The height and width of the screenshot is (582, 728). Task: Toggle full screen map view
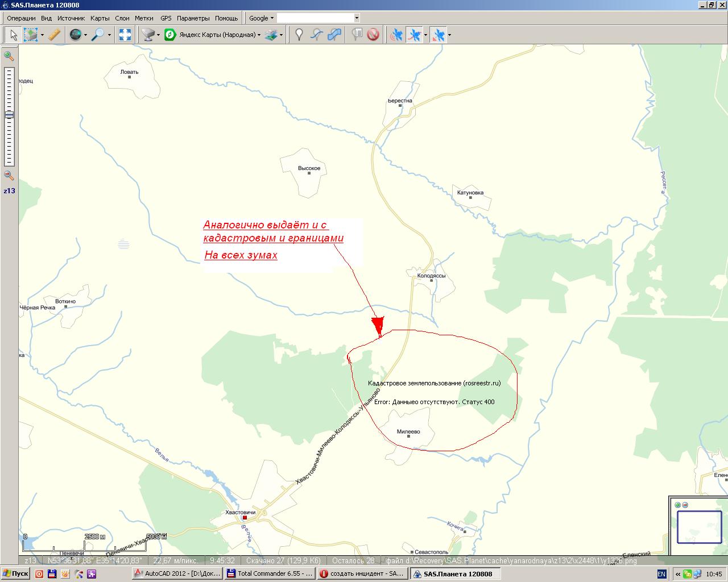(125, 35)
